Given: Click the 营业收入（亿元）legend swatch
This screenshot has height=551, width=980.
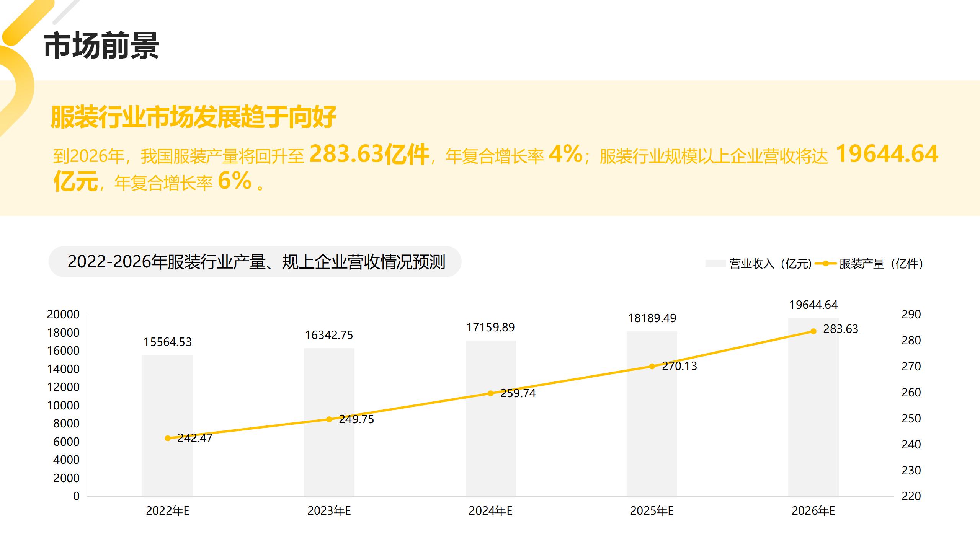Looking at the screenshot, I should (715, 264).
